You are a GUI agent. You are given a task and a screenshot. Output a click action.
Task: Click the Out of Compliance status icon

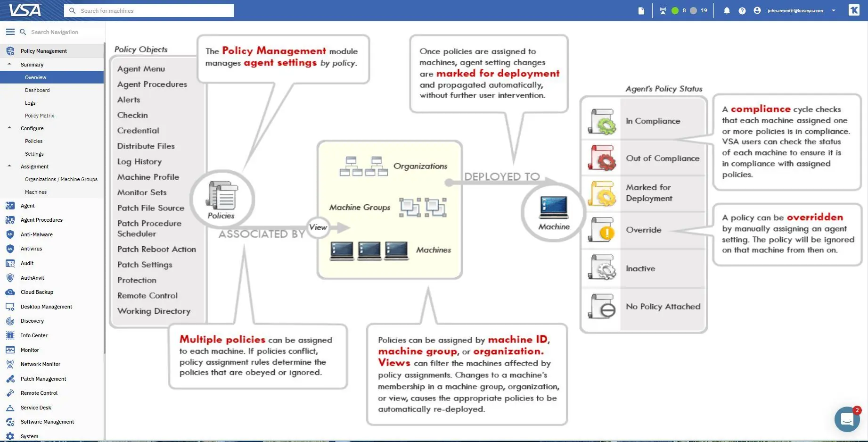pyautogui.click(x=602, y=158)
